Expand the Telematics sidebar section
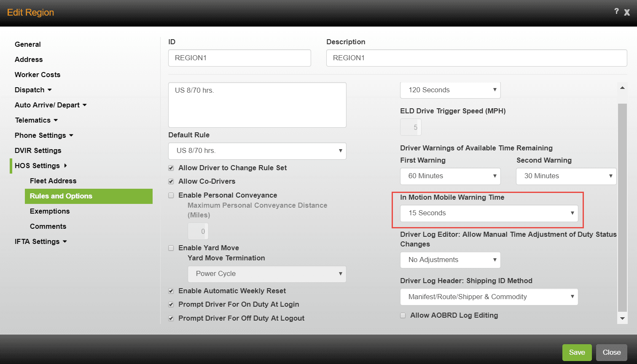Image resolution: width=637 pixels, height=364 pixels. [56, 120]
